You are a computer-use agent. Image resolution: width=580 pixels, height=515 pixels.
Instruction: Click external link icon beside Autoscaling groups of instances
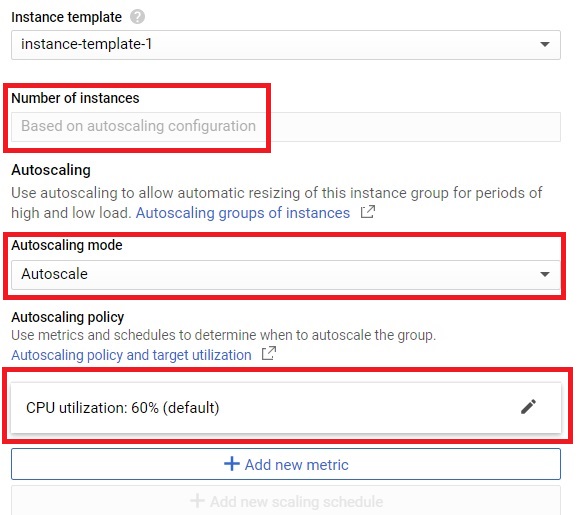tap(368, 212)
